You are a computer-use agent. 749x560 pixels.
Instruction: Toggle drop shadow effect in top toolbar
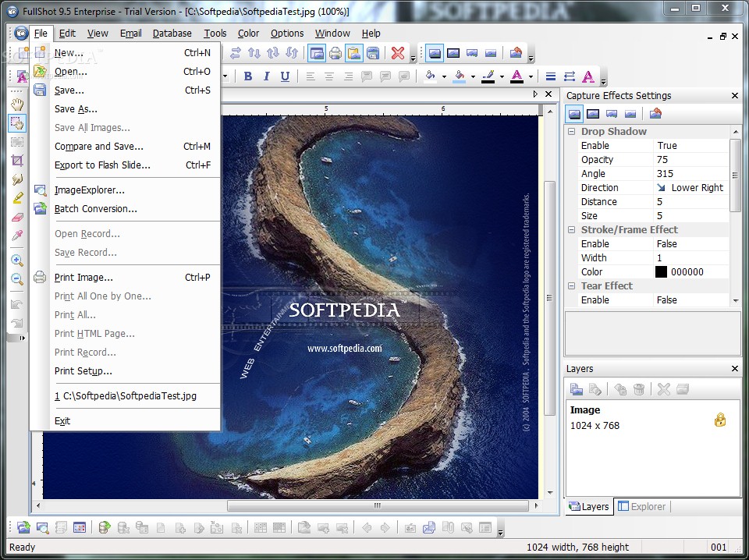(435, 53)
